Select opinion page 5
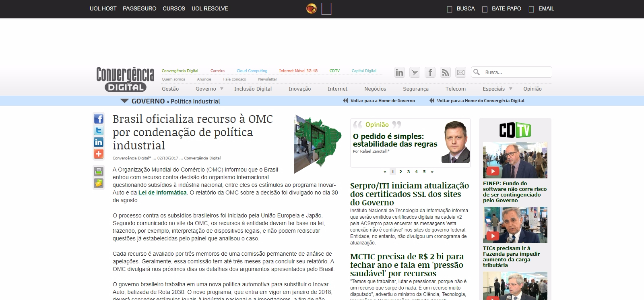Viewport: 644px width, 300px height. (x=424, y=172)
